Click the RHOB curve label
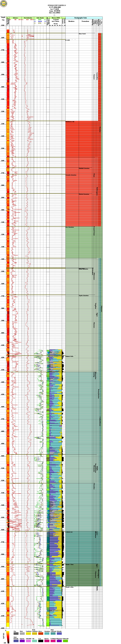Viewport: 121px width, 644px height. click(x=40, y=22)
